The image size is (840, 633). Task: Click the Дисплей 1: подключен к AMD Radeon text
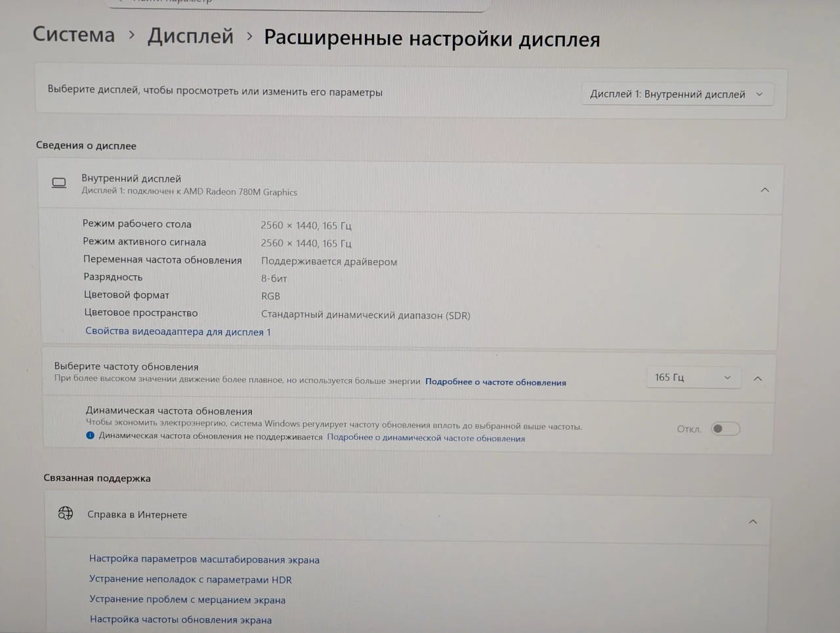click(x=189, y=192)
